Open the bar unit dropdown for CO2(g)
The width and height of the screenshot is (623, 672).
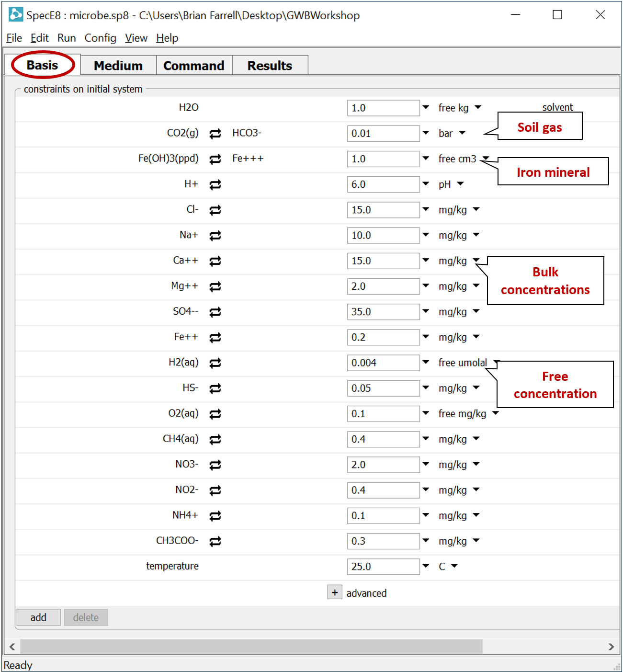click(x=462, y=133)
